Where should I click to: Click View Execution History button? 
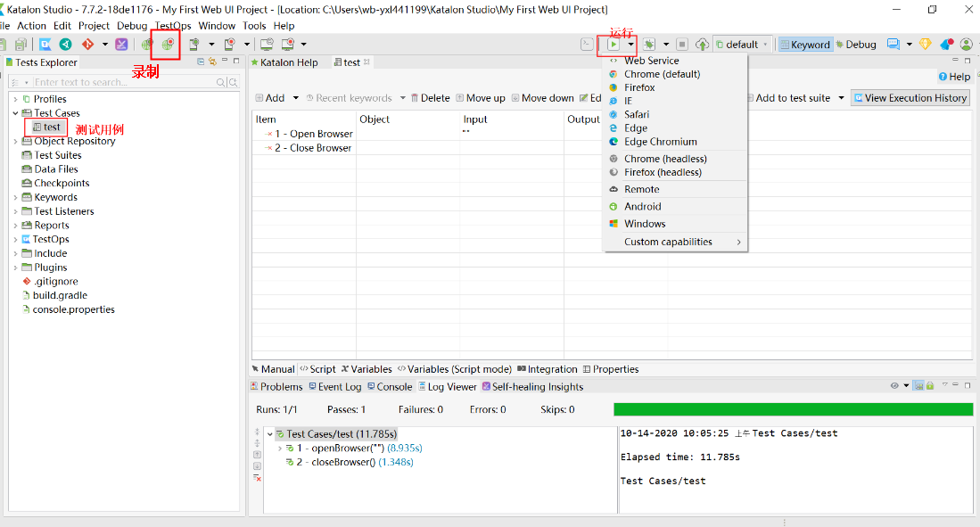coord(910,98)
